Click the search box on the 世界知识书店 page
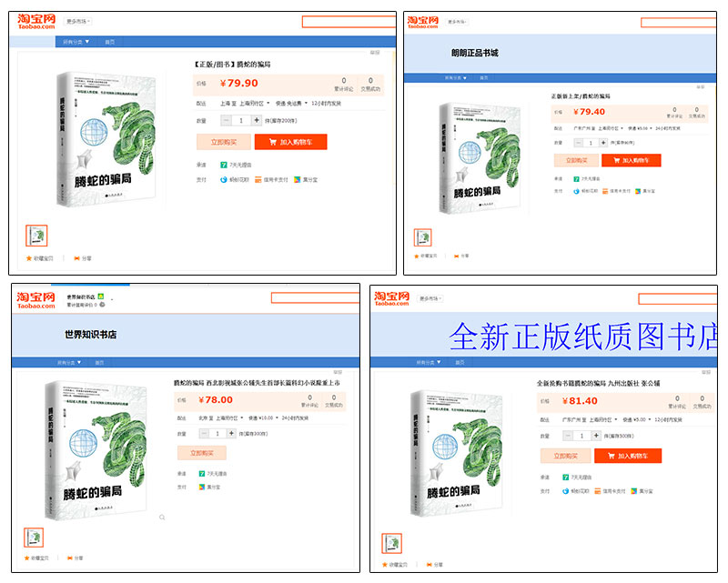The width and height of the screenshot is (728, 583). point(315,297)
